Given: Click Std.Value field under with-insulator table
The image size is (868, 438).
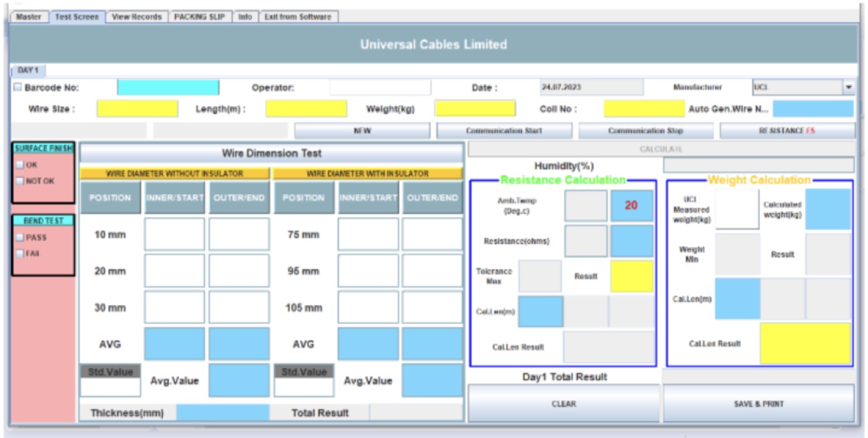Looking at the screenshot, I should tap(304, 387).
